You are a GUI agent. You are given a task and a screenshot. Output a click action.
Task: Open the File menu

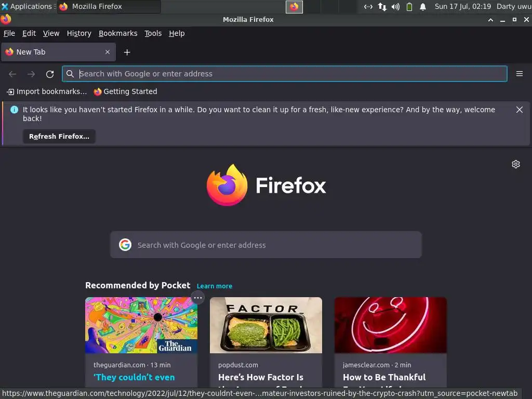pyautogui.click(x=9, y=33)
